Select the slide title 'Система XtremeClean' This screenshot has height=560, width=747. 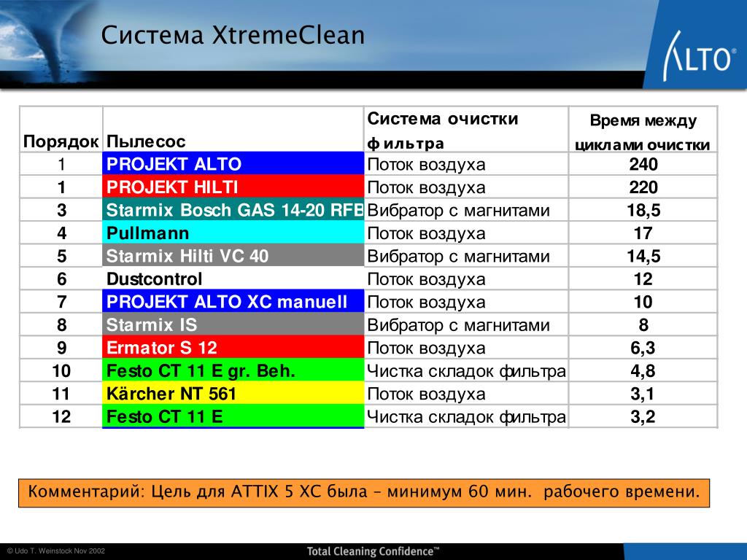tap(233, 35)
